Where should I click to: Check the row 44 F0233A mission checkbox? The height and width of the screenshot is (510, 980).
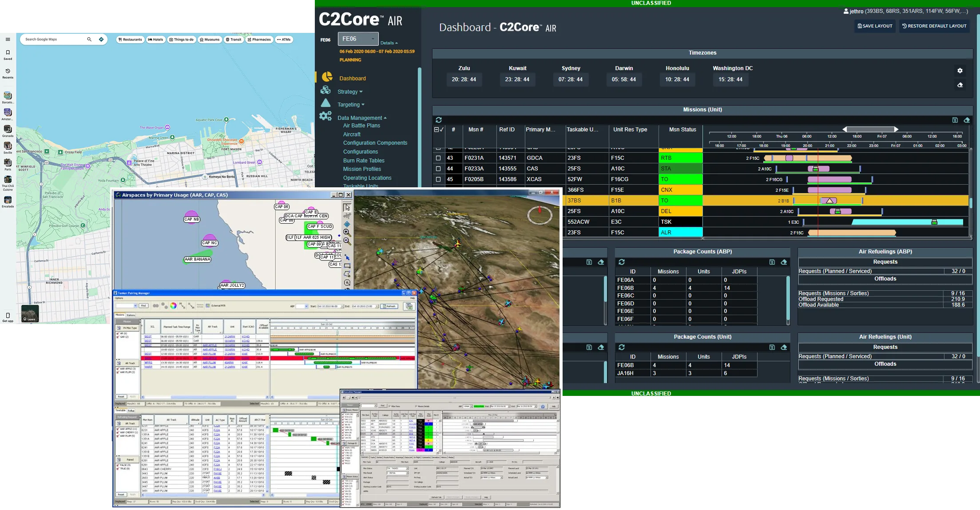tap(438, 169)
